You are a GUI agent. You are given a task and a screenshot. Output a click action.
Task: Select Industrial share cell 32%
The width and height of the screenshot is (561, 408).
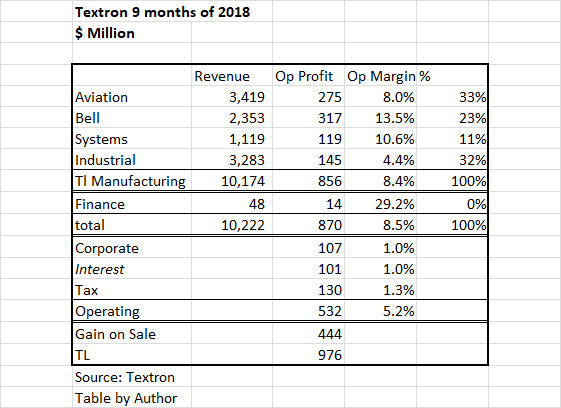452,160
